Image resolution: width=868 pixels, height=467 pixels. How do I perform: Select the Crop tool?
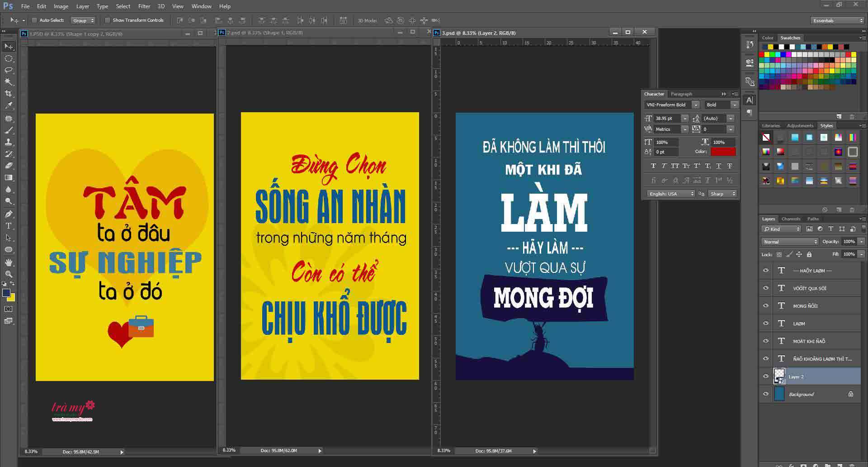click(x=9, y=94)
